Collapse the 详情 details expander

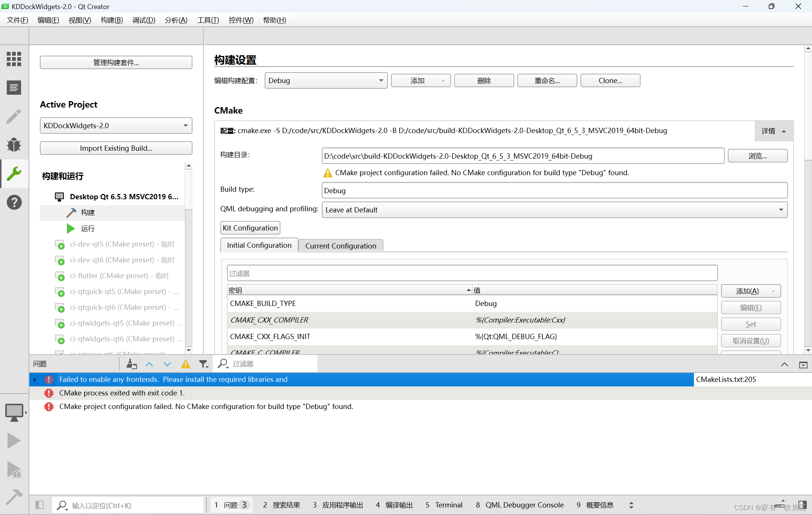point(774,131)
